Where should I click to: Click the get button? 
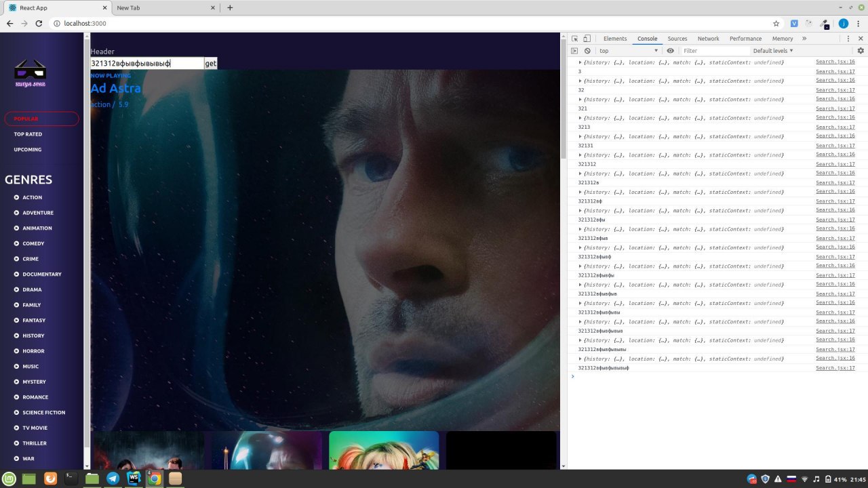coord(211,63)
